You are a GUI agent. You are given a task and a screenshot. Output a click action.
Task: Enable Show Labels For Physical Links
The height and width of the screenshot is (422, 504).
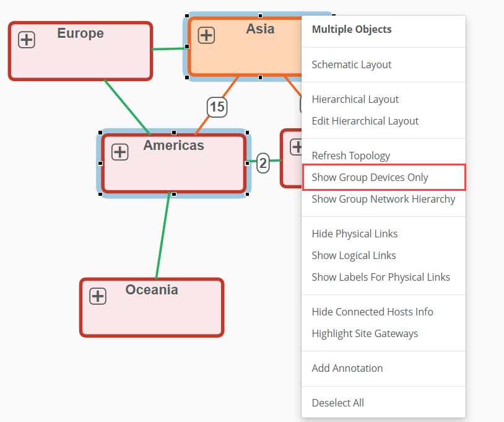(x=380, y=277)
